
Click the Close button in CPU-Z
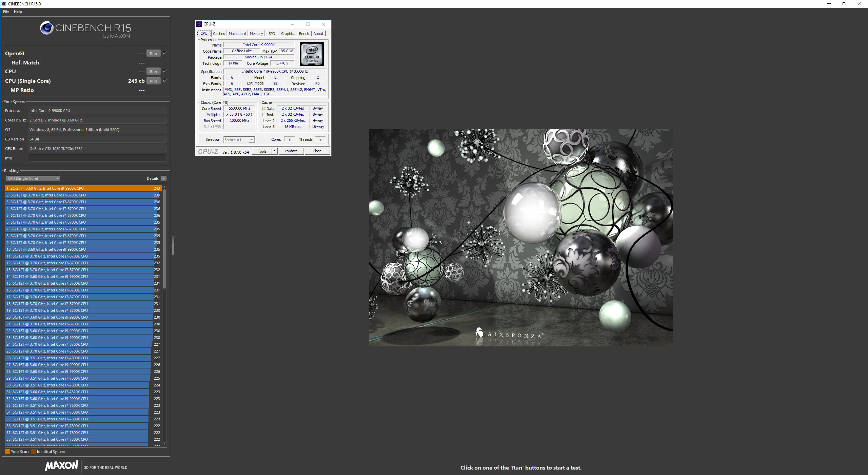[x=317, y=151]
